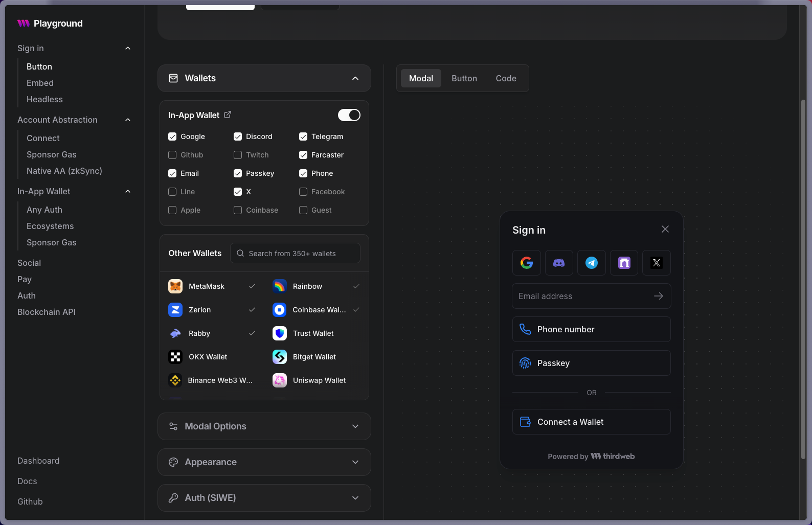Click the Bitget Wallet icon

click(280, 357)
